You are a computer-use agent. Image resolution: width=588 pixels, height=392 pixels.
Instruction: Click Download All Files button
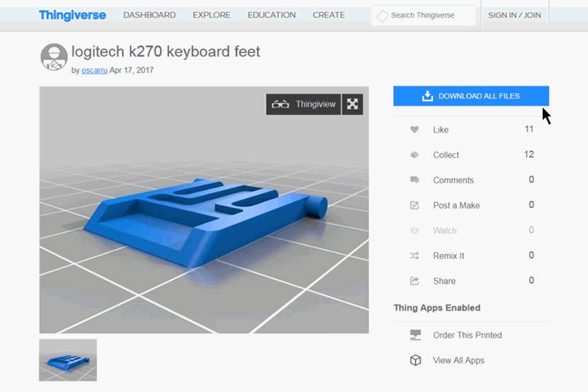click(471, 96)
